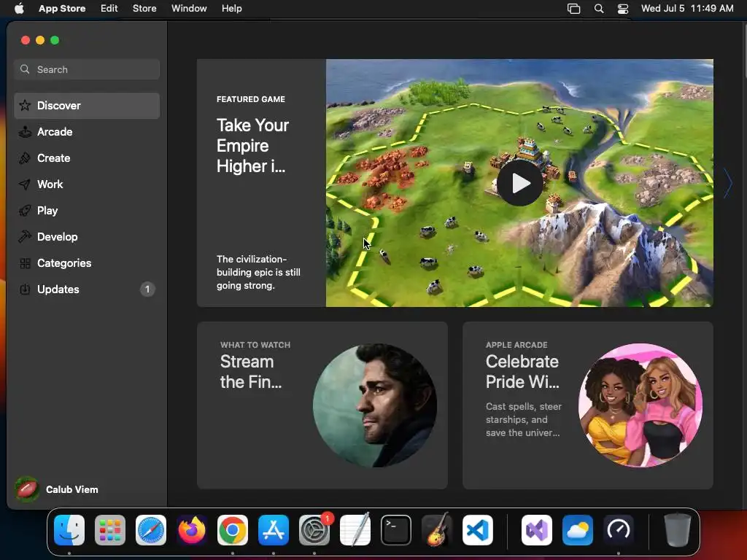
Task: Open the Store menu
Action: click(x=144, y=8)
